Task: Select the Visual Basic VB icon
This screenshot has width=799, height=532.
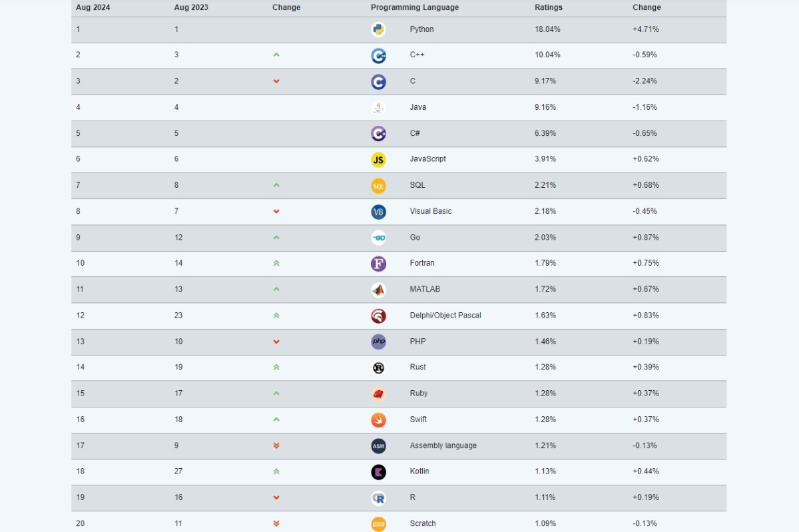Action: 378,212
